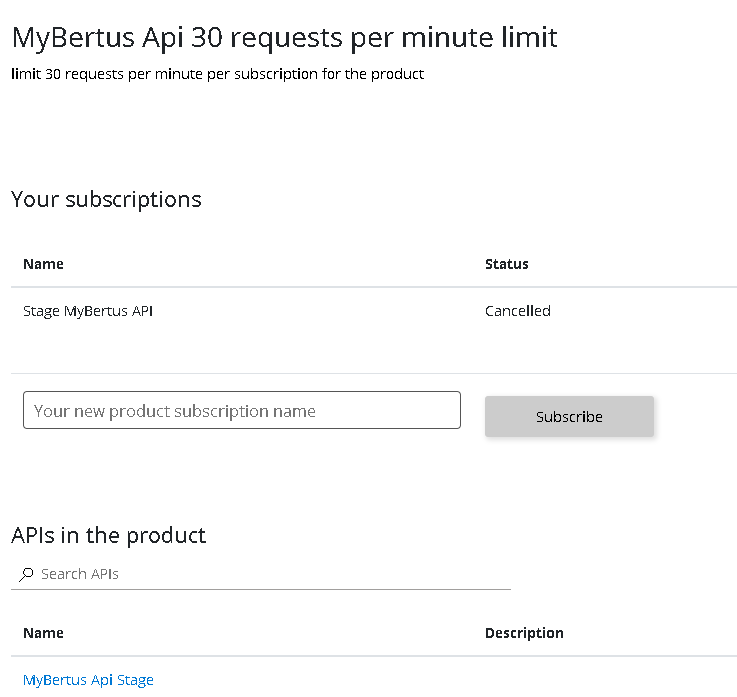Viewport: 737px width, 697px height.
Task: Focus the new product subscription name field
Action: click(241, 411)
